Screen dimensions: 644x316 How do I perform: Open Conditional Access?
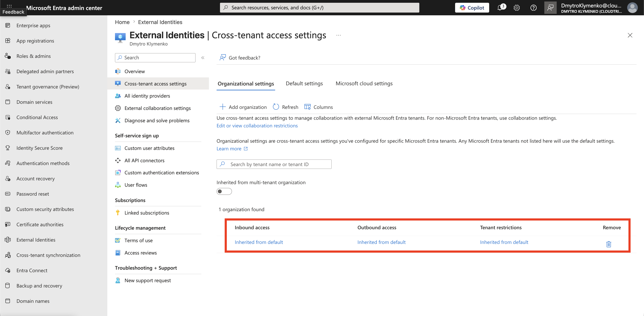click(x=37, y=117)
